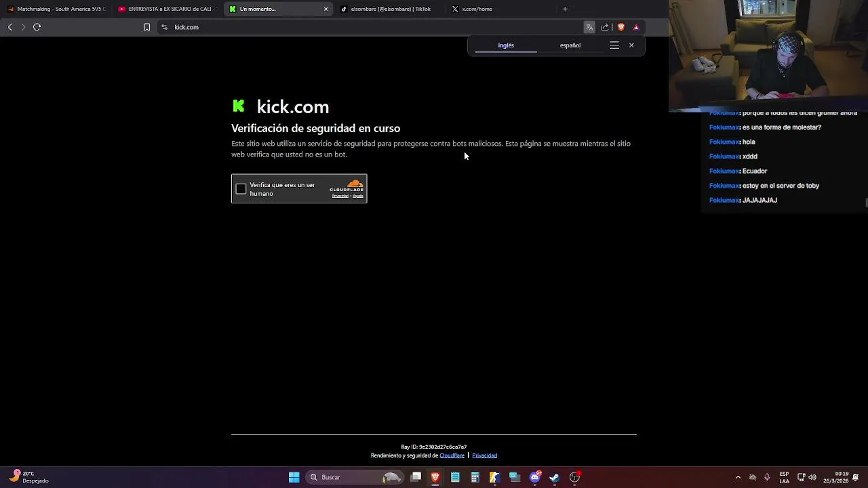Open the notification bell icon in the tray
The image size is (868, 488).
856,477
